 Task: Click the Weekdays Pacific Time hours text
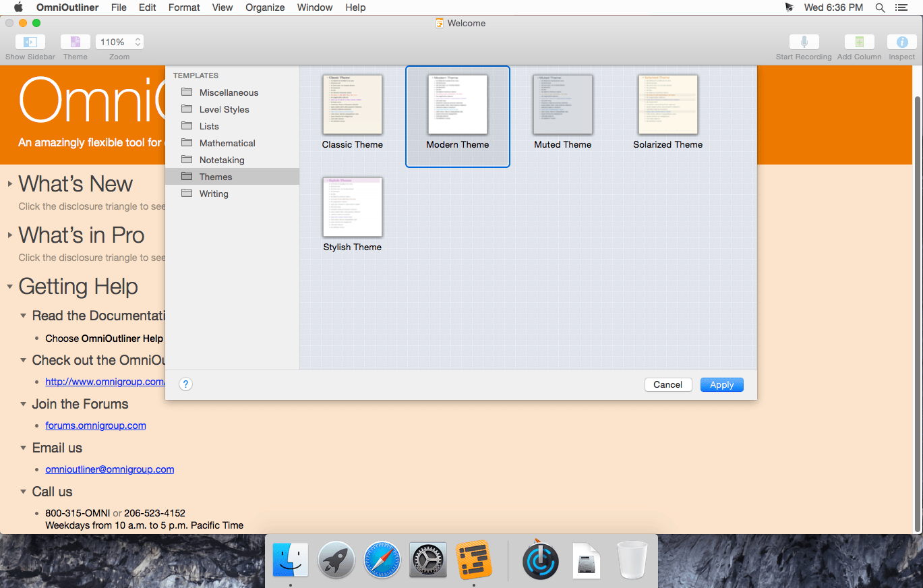pos(144,525)
